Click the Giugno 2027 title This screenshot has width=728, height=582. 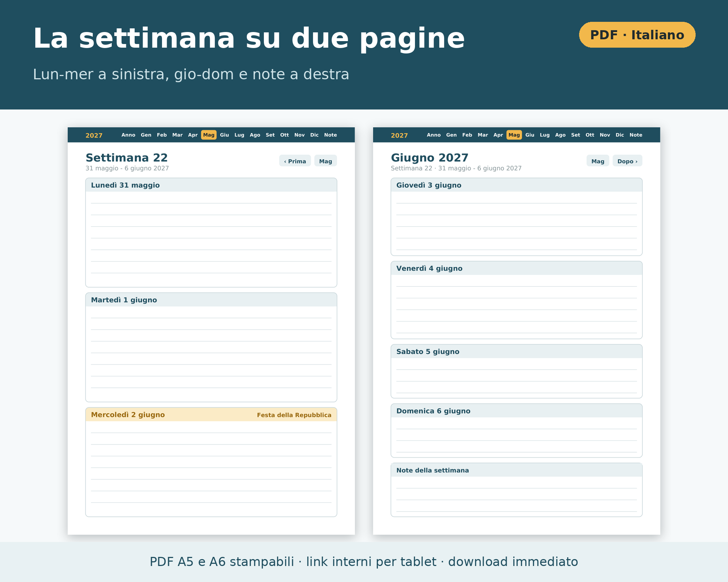(x=430, y=158)
